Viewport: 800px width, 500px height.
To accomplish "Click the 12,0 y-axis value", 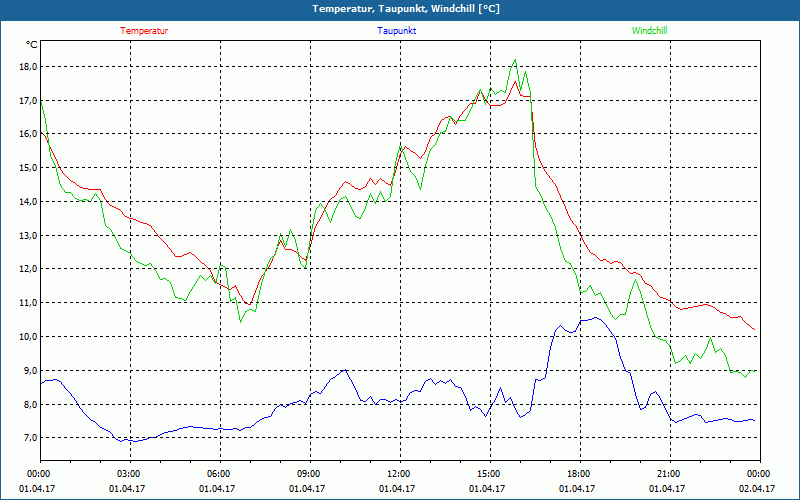I will click(x=28, y=269).
